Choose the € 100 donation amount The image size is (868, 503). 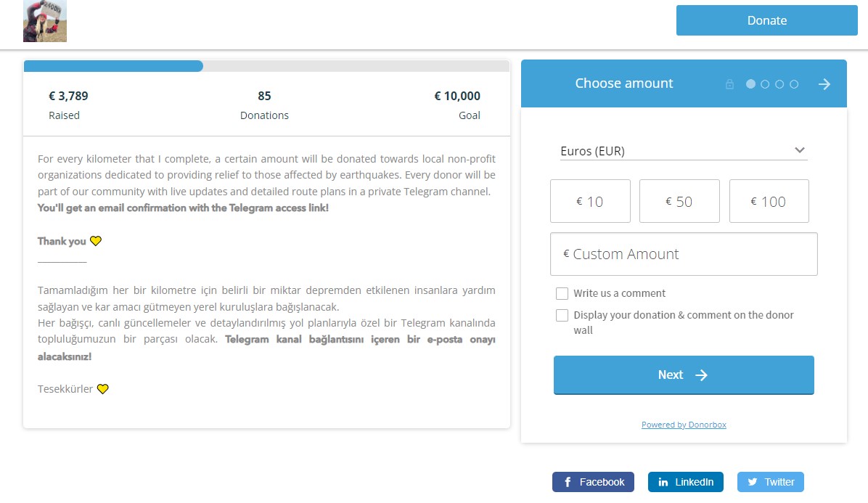[769, 201]
